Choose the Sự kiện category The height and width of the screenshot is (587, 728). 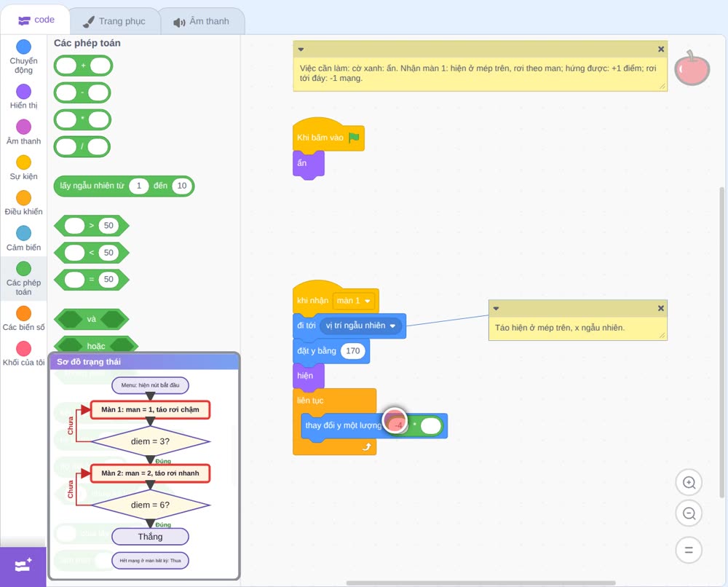pyautogui.click(x=23, y=168)
